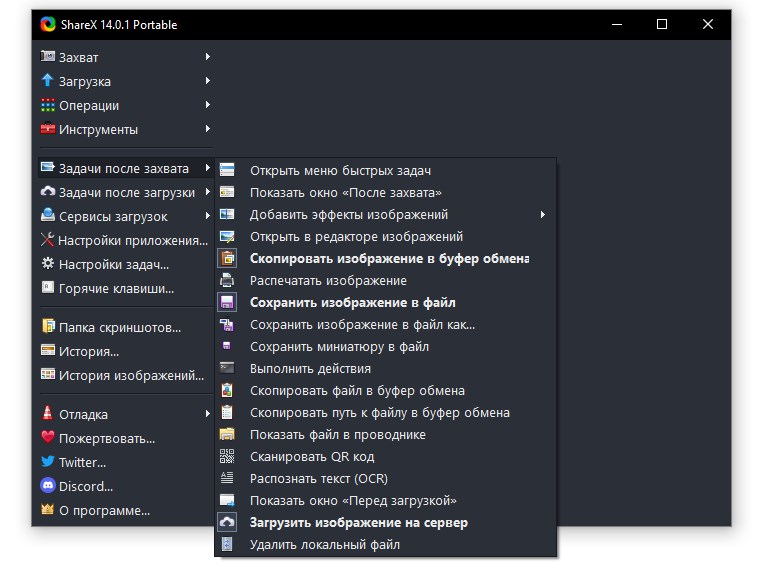Click the crown icon beside О программе

click(x=48, y=509)
